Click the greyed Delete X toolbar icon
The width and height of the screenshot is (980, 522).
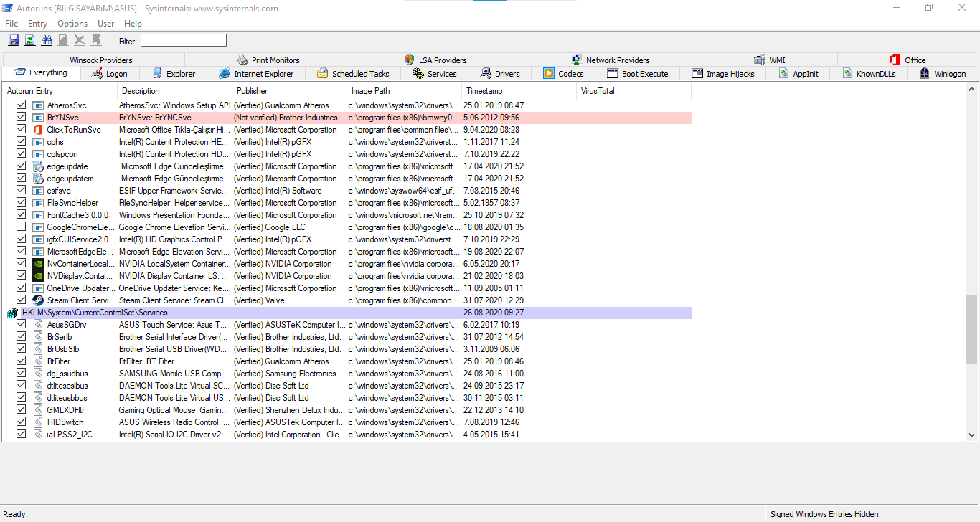tap(80, 40)
